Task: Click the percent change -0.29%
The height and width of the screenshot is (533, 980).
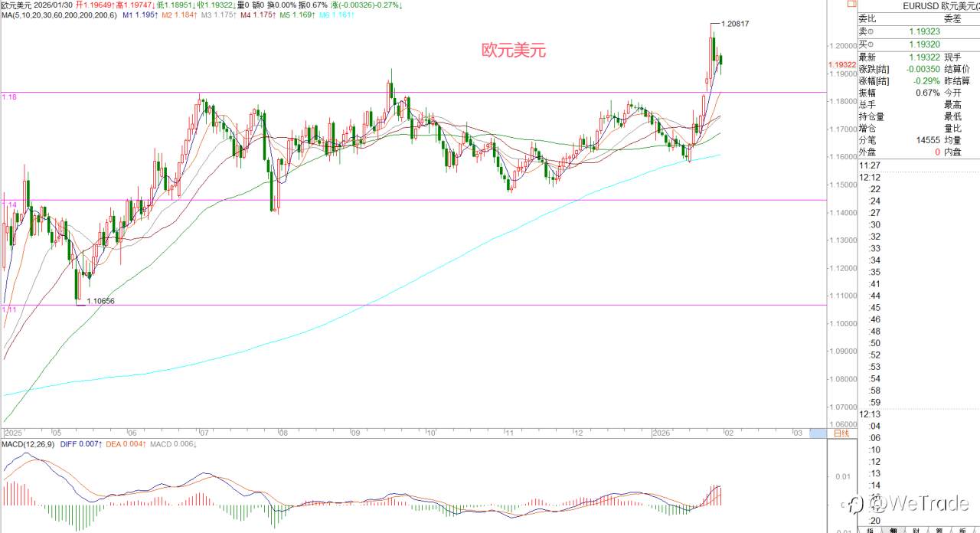Action: click(926, 81)
